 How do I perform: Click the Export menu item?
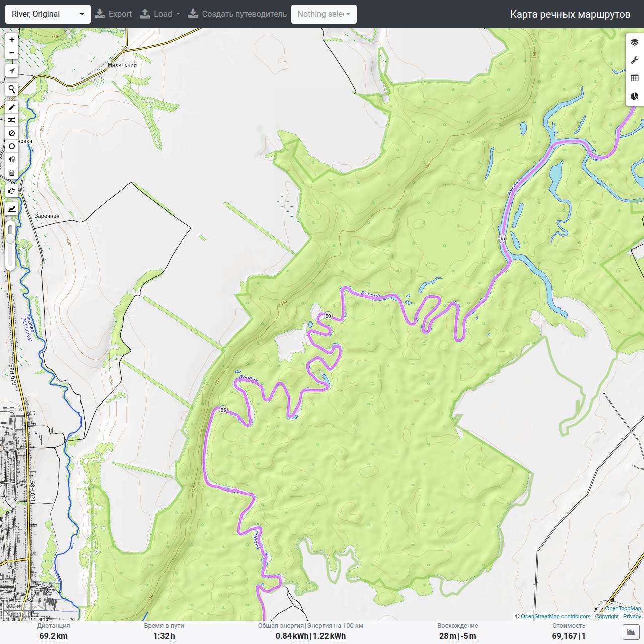click(113, 14)
